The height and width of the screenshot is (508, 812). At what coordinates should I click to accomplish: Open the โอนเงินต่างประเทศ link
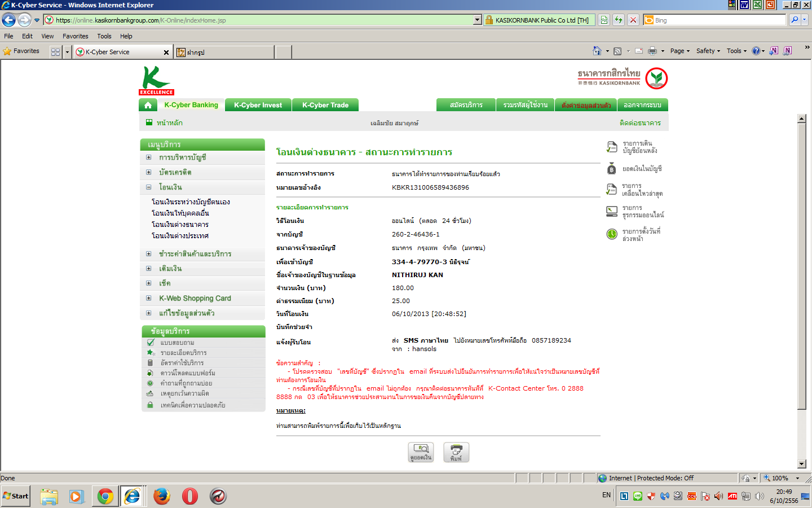click(180, 236)
